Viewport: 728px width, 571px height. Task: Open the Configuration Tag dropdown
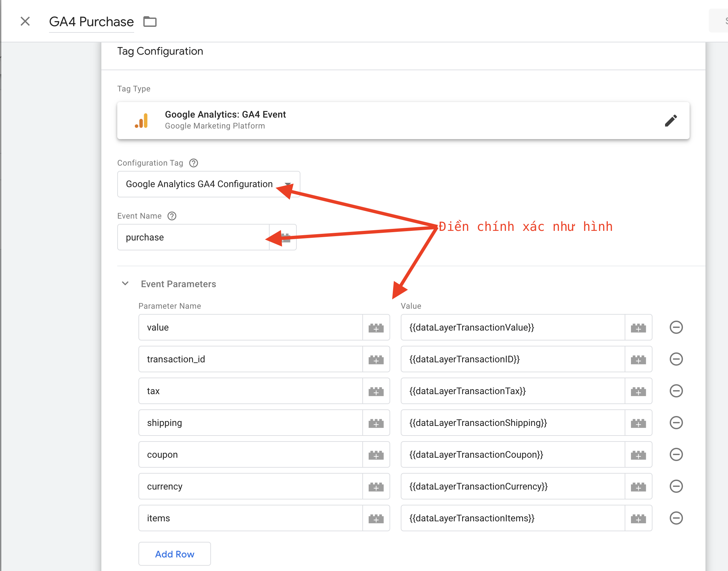[x=208, y=184]
